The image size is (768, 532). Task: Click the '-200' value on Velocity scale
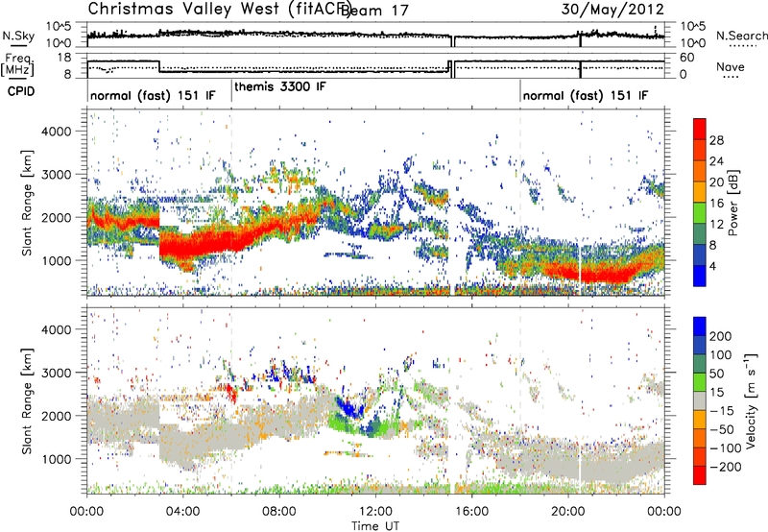pos(724,467)
